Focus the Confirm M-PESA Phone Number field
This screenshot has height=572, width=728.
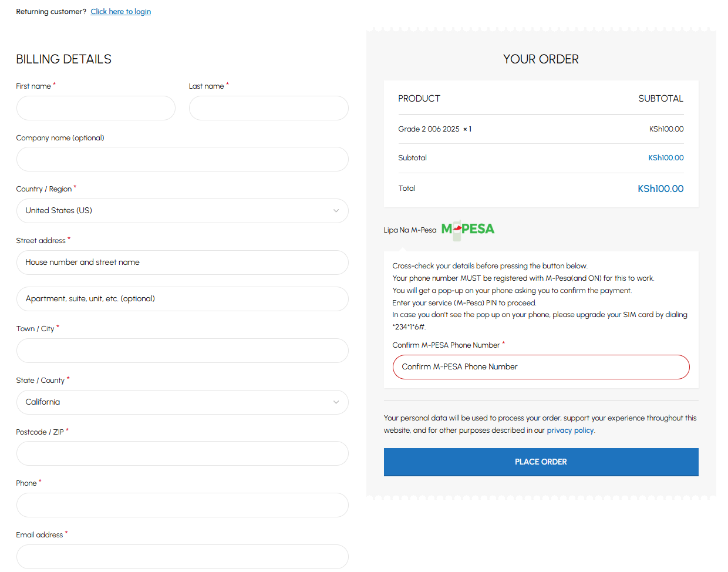[x=541, y=367]
